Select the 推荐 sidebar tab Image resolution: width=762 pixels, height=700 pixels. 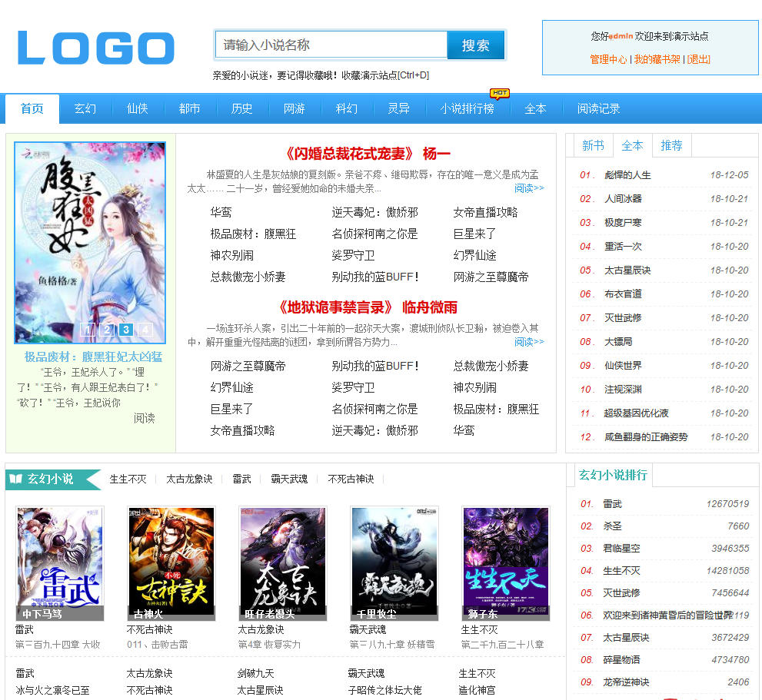671,145
